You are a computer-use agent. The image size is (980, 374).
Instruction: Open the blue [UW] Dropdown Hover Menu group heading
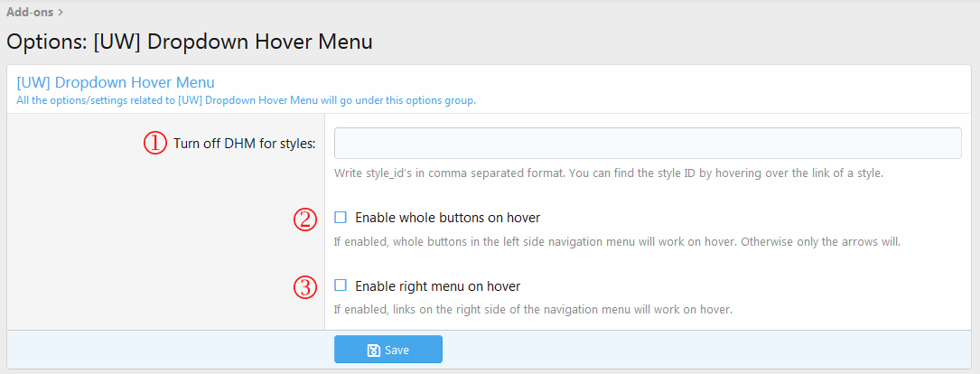116,82
